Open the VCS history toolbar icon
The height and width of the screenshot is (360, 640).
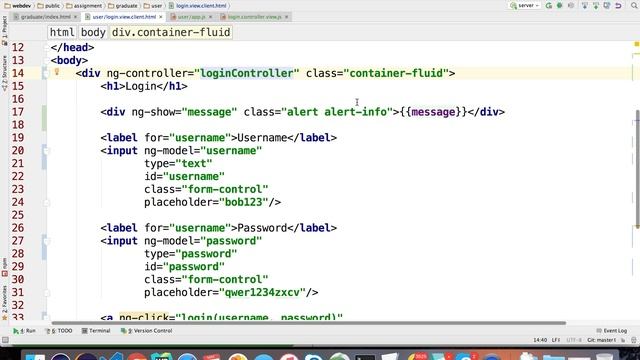(607, 6)
